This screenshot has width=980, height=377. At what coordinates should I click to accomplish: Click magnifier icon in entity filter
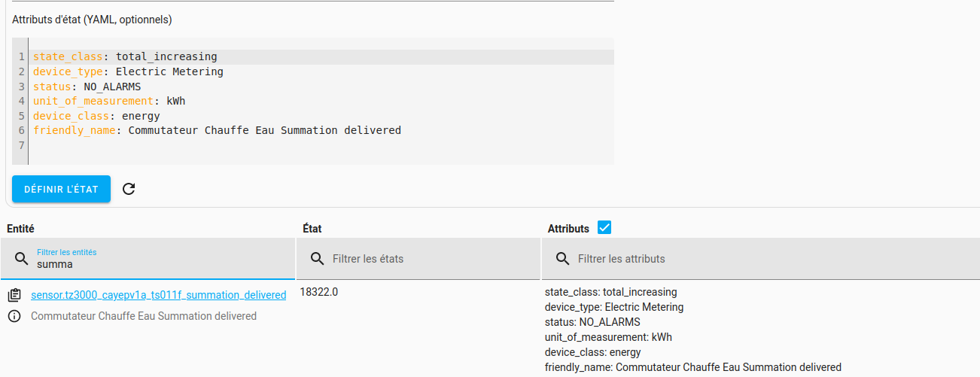21,259
